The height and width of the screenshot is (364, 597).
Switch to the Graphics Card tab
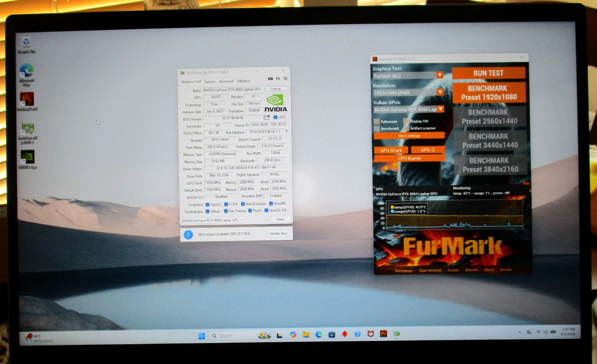point(191,82)
